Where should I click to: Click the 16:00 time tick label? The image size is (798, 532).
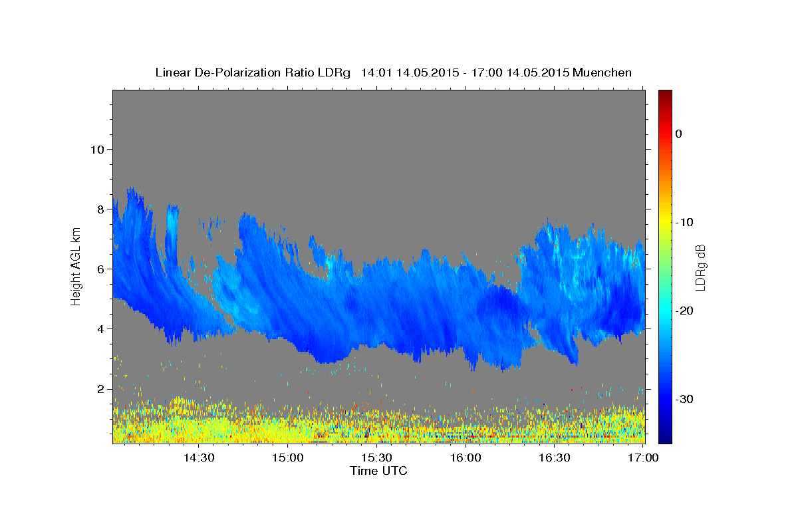point(465,458)
